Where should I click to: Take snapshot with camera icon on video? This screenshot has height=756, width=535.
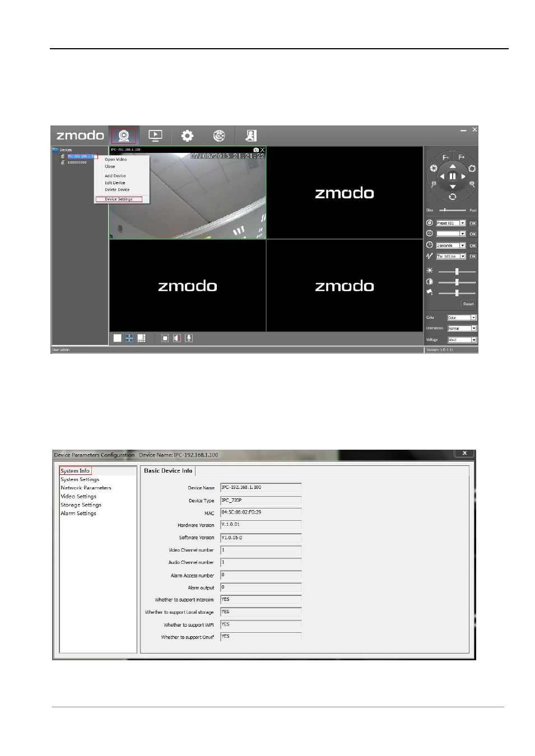tap(256, 150)
